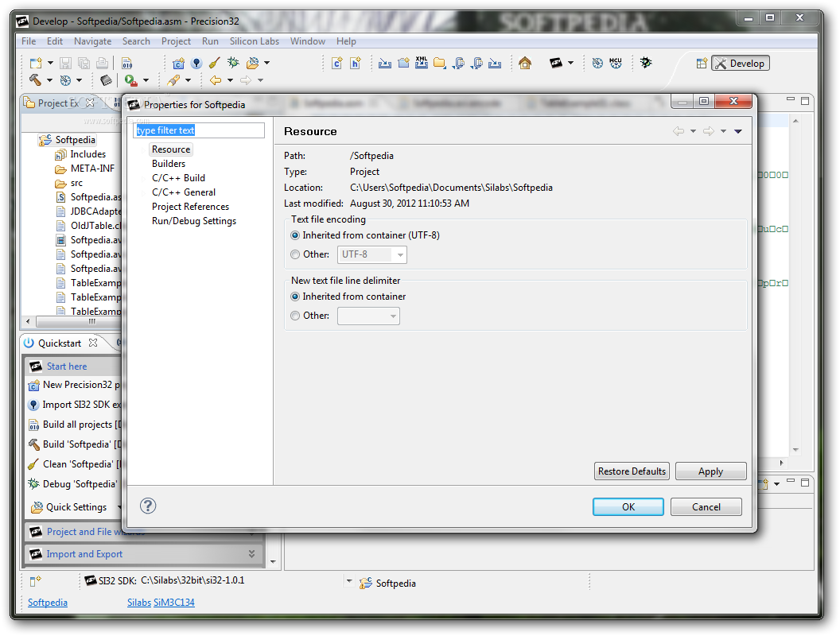Open the File menu

click(29, 41)
